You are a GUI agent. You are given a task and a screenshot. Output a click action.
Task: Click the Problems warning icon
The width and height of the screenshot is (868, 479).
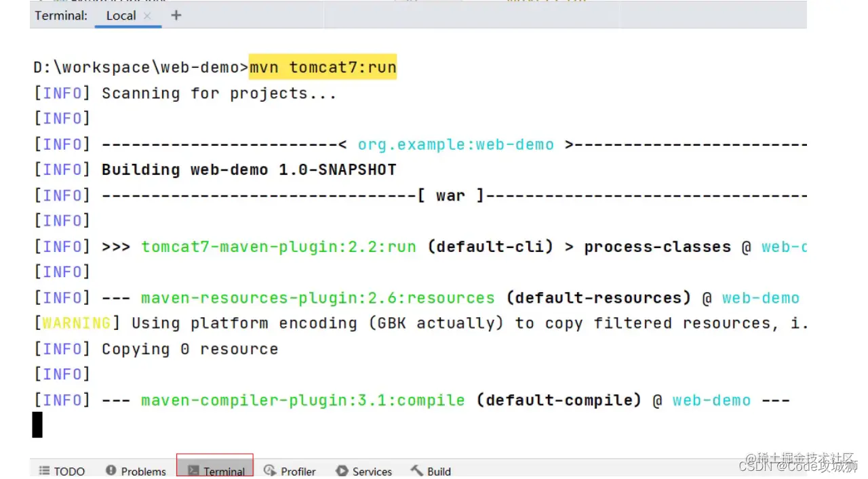pos(111,471)
